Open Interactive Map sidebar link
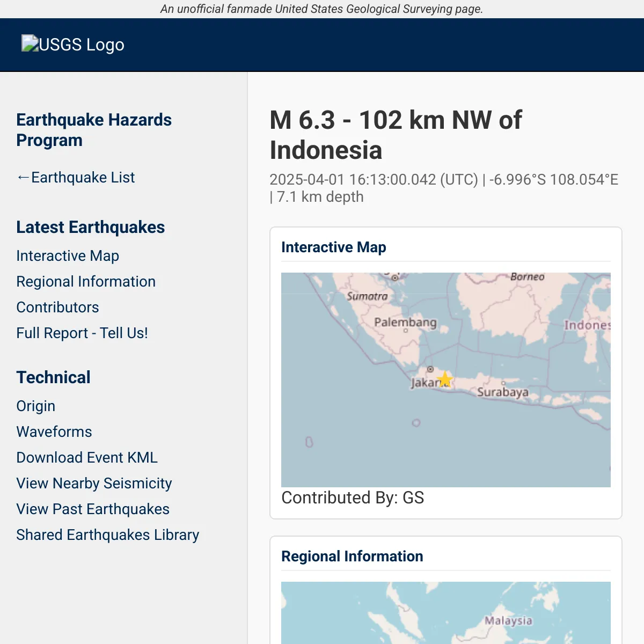The height and width of the screenshot is (644, 644). (68, 256)
